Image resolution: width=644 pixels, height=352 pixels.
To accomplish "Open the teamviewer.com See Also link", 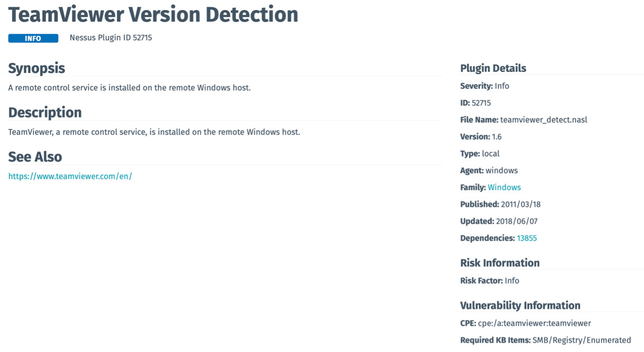I will [x=70, y=176].
